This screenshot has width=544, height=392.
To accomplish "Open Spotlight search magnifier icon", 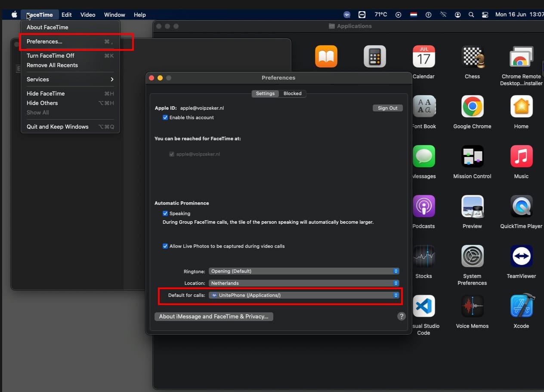I will [x=471, y=15].
